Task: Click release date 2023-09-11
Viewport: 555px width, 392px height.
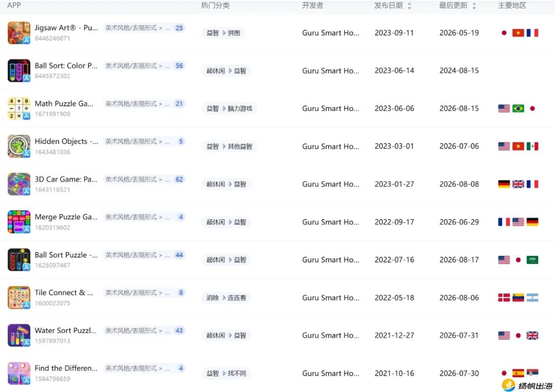Action: pyautogui.click(x=394, y=33)
